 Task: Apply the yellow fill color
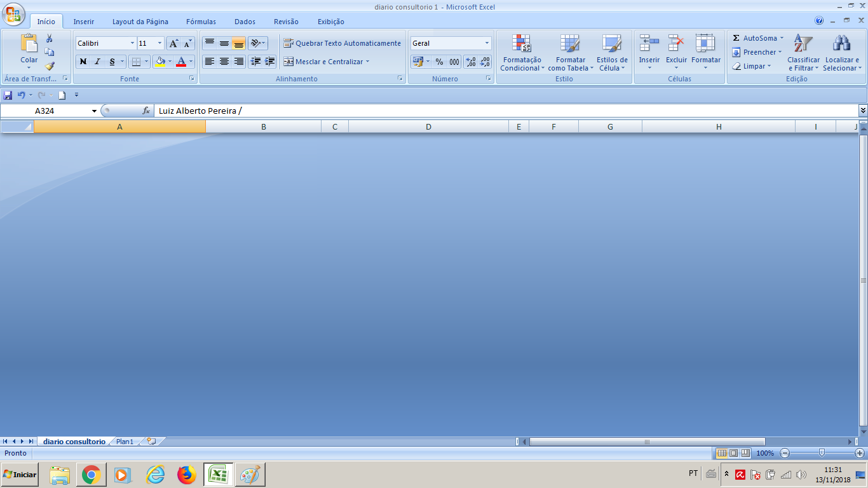click(160, 62)
